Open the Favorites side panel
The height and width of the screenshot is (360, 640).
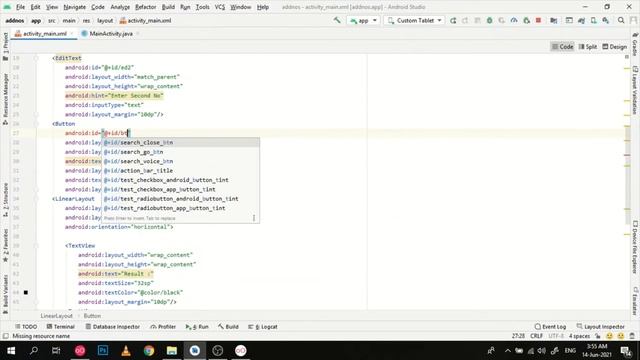5,245
